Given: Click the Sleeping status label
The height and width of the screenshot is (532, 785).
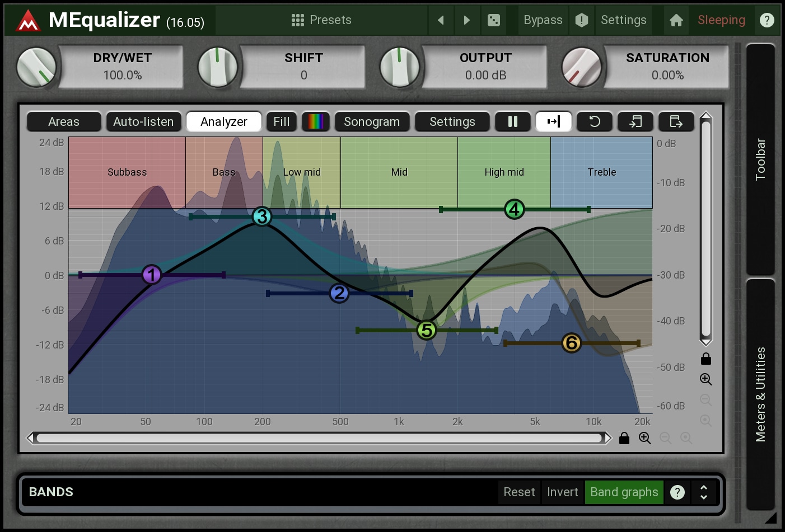Looking at the screenshot, I should [721, 20].
